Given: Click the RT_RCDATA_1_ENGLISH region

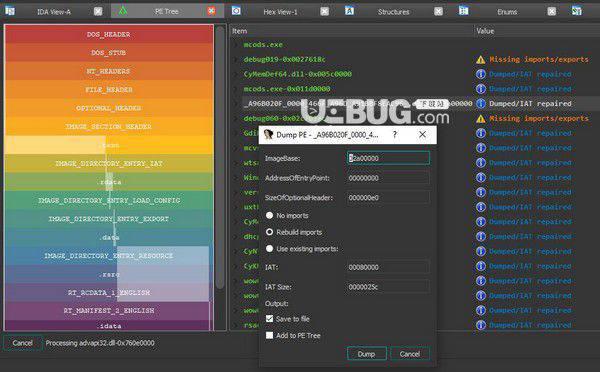Looking at the screenshot, I should pos(109,292).
